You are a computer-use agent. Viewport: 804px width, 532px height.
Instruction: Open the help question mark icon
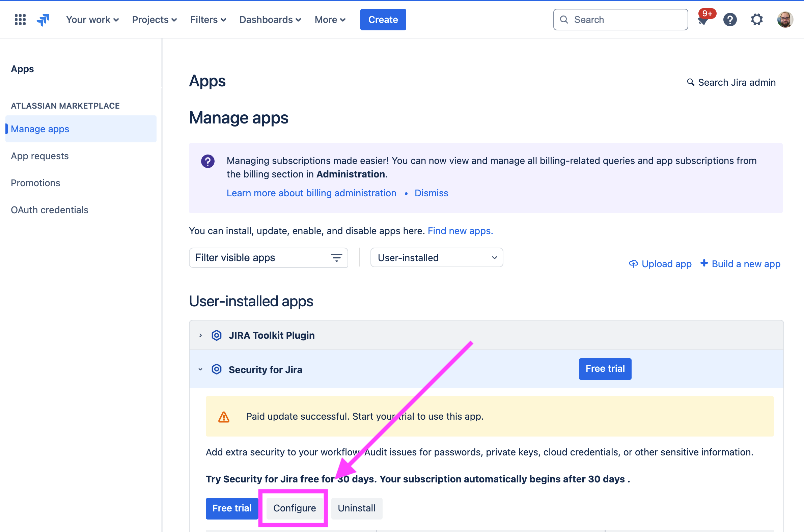click(x=730, y=20)
